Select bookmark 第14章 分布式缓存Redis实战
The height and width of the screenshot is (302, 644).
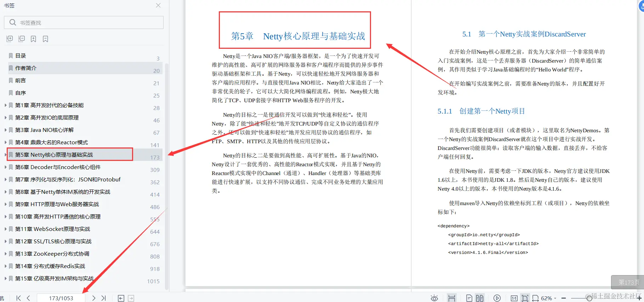coord(50,266)
